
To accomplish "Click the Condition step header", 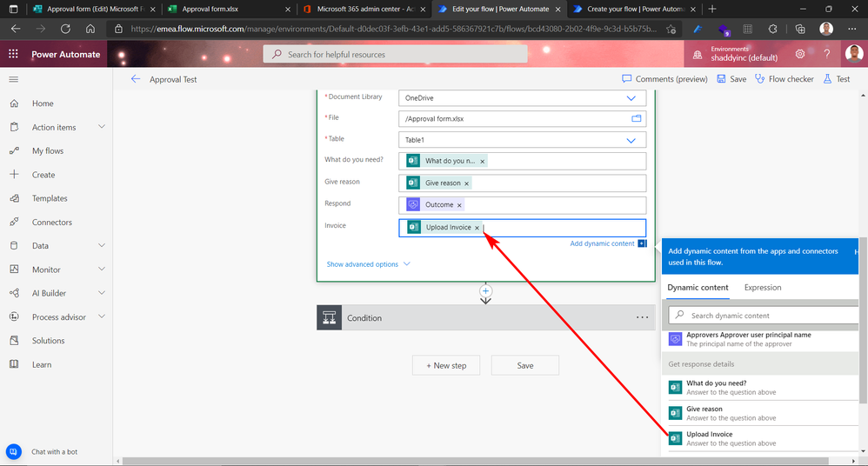I will pos(486,317).
